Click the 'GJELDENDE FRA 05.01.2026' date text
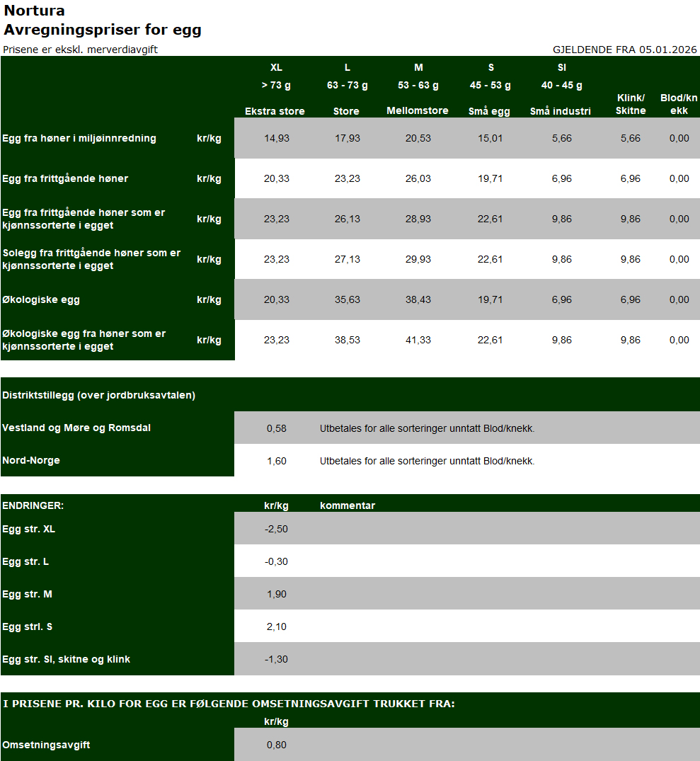The height and width of the screenshot is (761, 700). click(x=624, y=50)
